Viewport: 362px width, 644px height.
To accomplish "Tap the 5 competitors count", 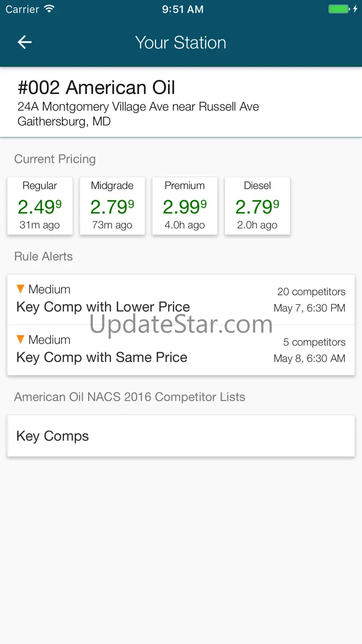I will 314,342.
